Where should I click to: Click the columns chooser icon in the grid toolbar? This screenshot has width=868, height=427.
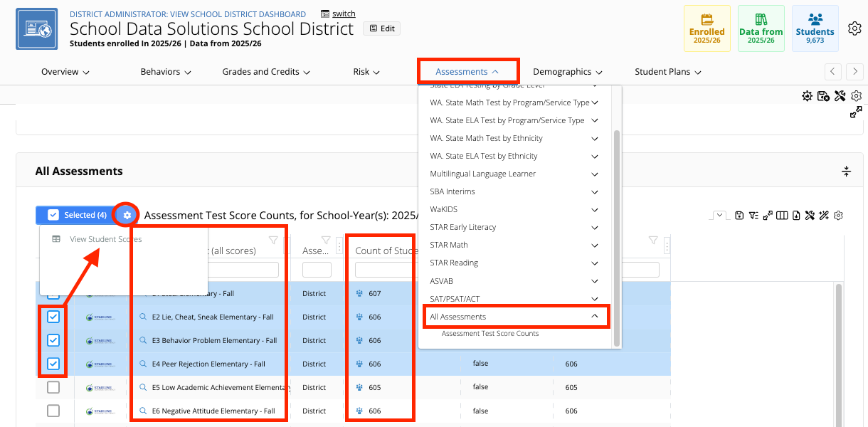782,216
